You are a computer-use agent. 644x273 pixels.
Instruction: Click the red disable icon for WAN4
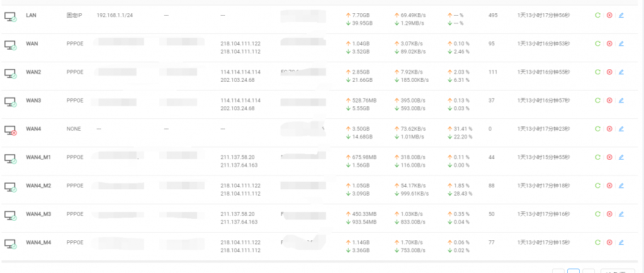(609, 128)
